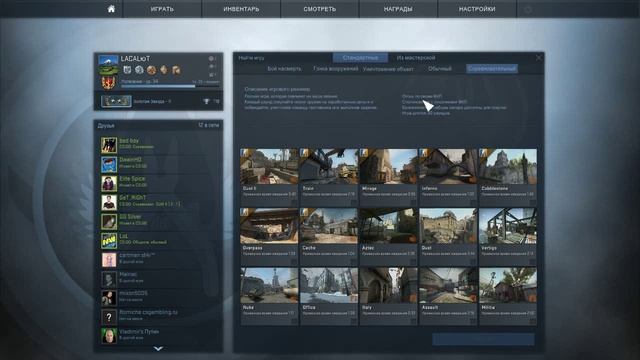Click CS:GO badge on Mirage thumbnail
This screenshot has width=640, height=360.
364,153
